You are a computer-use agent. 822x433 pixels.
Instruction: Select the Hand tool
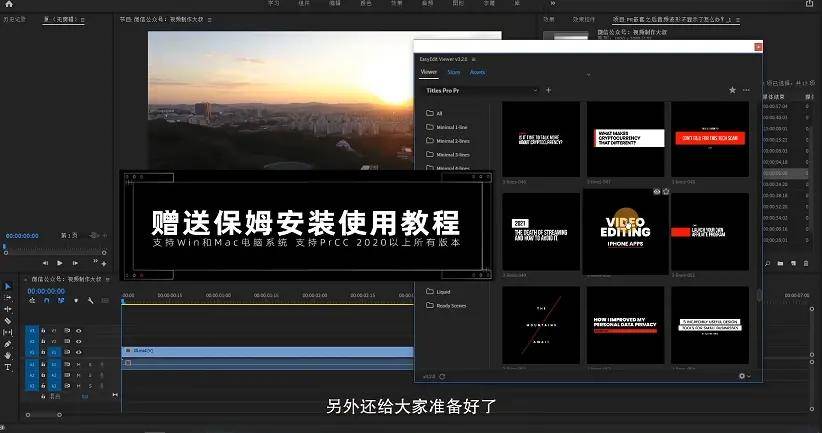click(7, 355)
